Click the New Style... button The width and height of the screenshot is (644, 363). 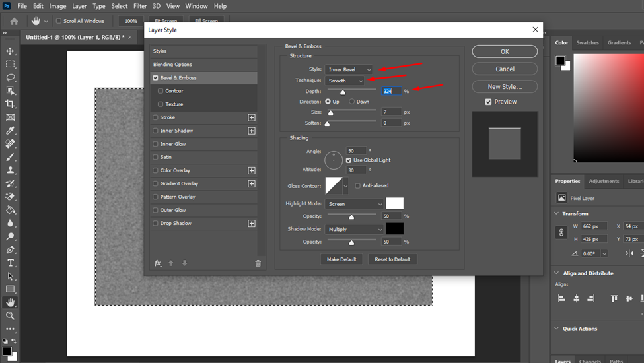coord(505,86)
